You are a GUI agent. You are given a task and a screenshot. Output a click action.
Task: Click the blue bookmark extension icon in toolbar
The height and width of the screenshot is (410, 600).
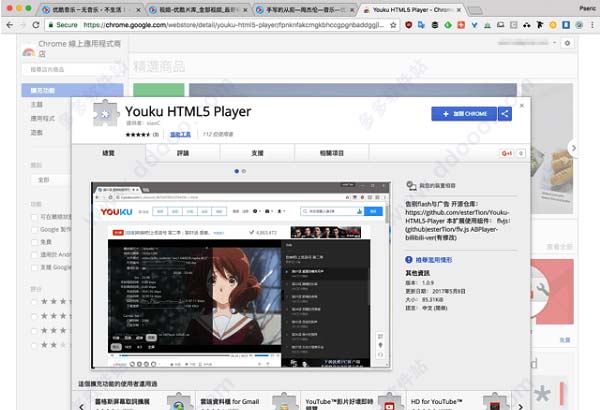pos(566,25)
